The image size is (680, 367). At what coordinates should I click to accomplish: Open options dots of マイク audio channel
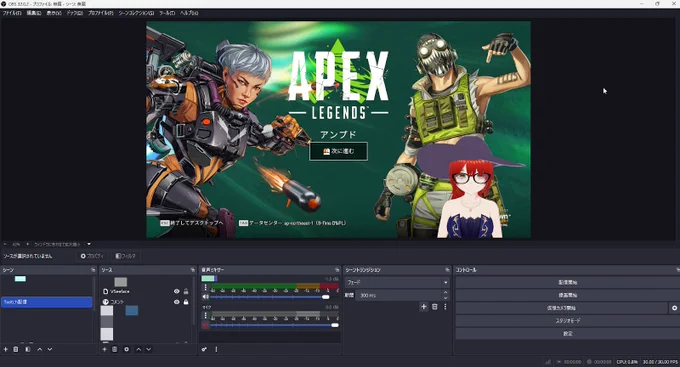pos(206,316)
